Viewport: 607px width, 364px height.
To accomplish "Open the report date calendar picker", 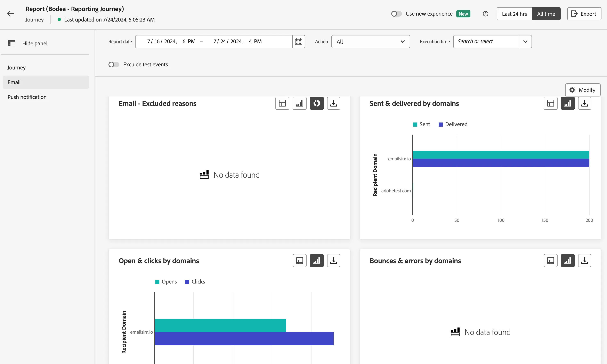I will click(x=298, y=41).
